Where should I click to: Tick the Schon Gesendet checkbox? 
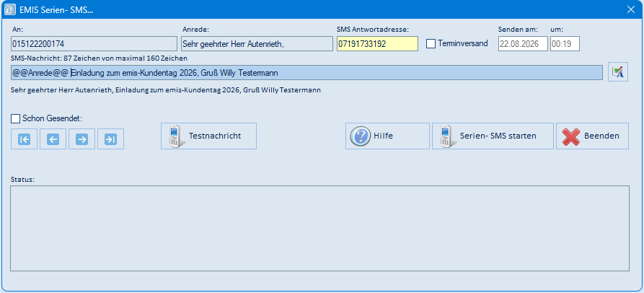coord(15,119)
